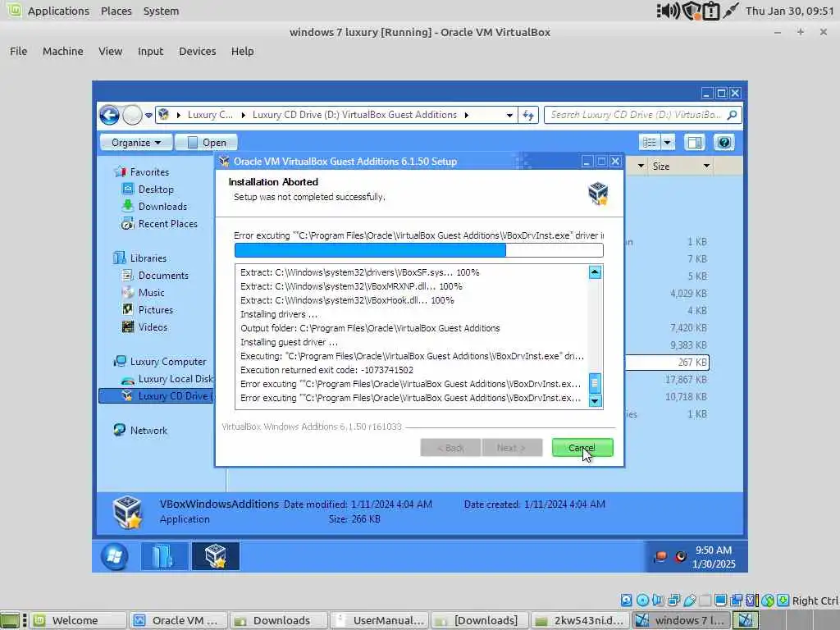This screenshot has width=840, height=630.
Task: Click the VirtualBox Setup taskbar icon
Action: pos(216,556)
